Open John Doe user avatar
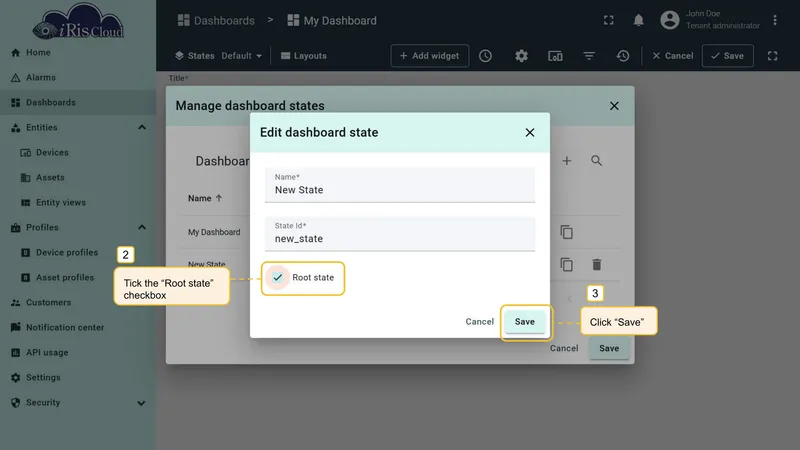Screen dimensions: 800x450 point(669,20)
